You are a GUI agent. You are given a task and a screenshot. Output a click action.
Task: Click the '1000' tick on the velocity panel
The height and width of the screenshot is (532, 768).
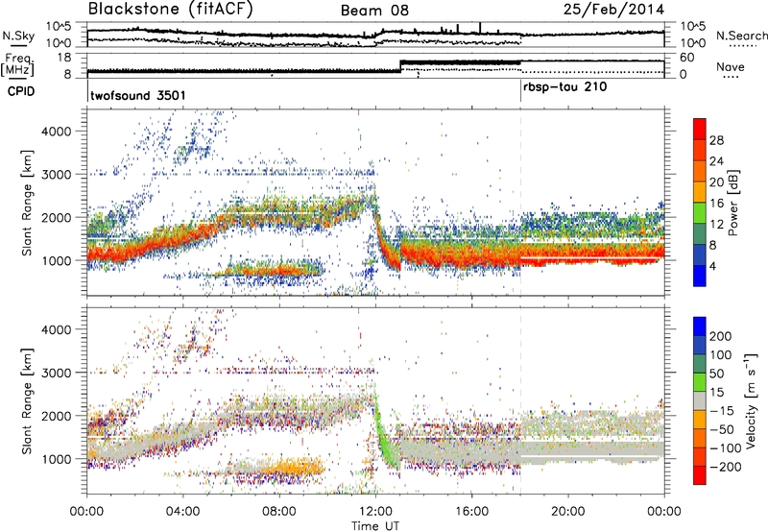[56, 459]
